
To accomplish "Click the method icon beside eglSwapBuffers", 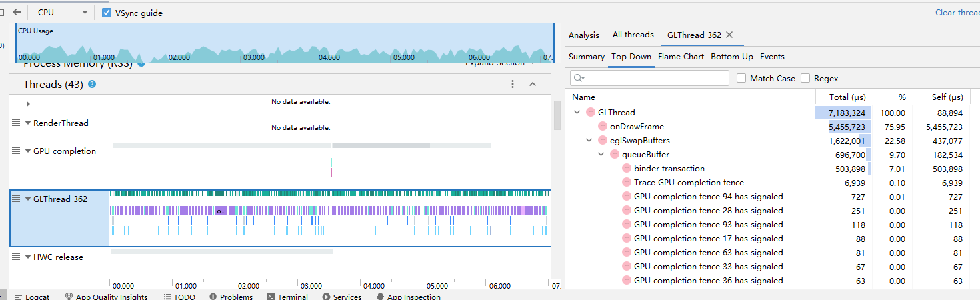I will point(603,141).
